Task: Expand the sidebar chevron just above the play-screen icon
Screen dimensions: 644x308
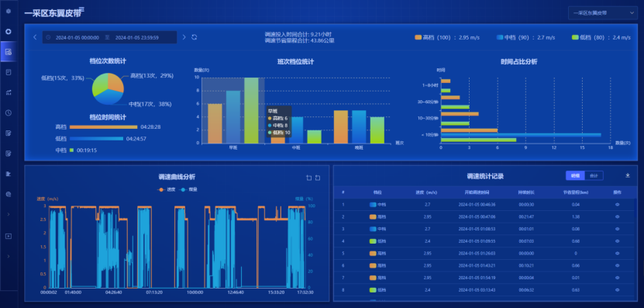Action: 9,214
